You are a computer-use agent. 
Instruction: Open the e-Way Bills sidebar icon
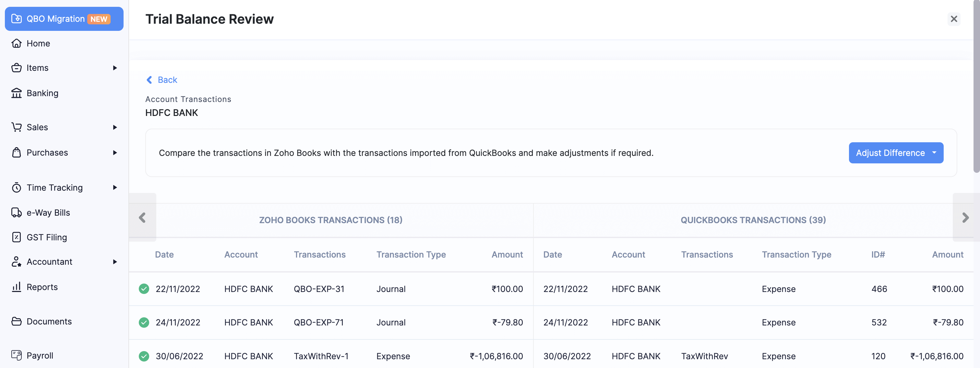17,212
